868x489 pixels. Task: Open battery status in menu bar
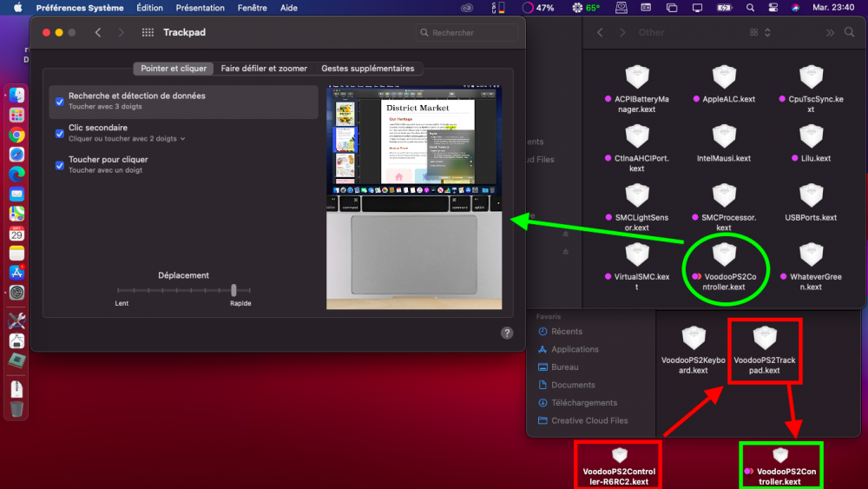724,8
